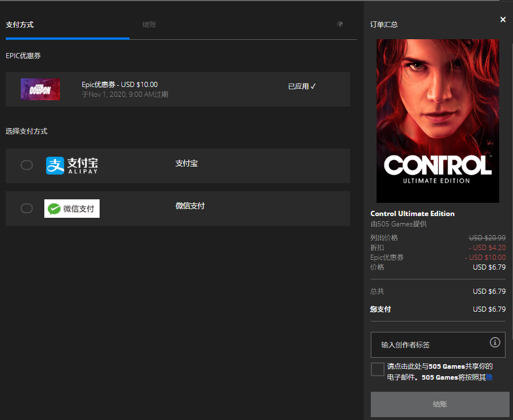Click the gray 结账 checkout button
Image resolution: width=513 pixels, height=420 pixels.
440,404
